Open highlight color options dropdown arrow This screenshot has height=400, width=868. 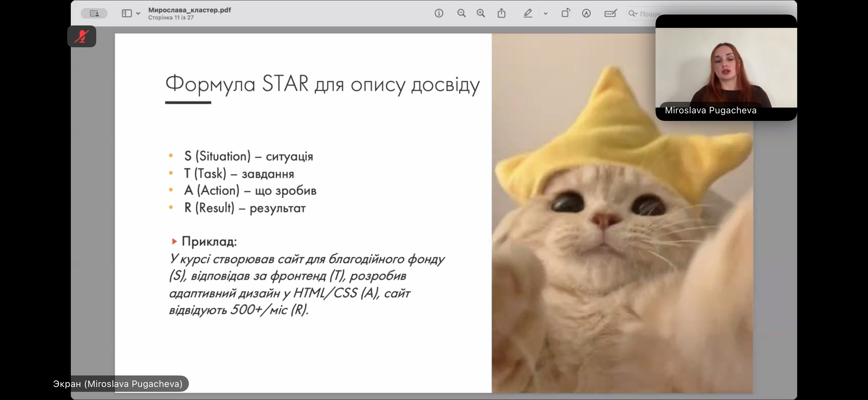coord(546,14)
